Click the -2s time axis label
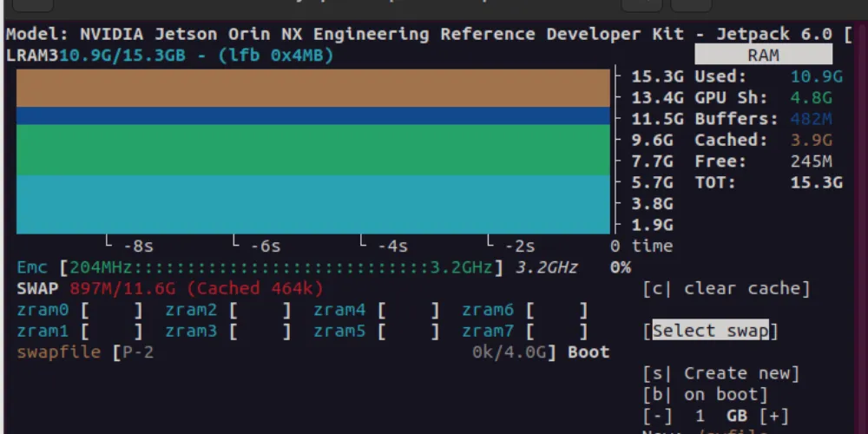 [520, 247]
